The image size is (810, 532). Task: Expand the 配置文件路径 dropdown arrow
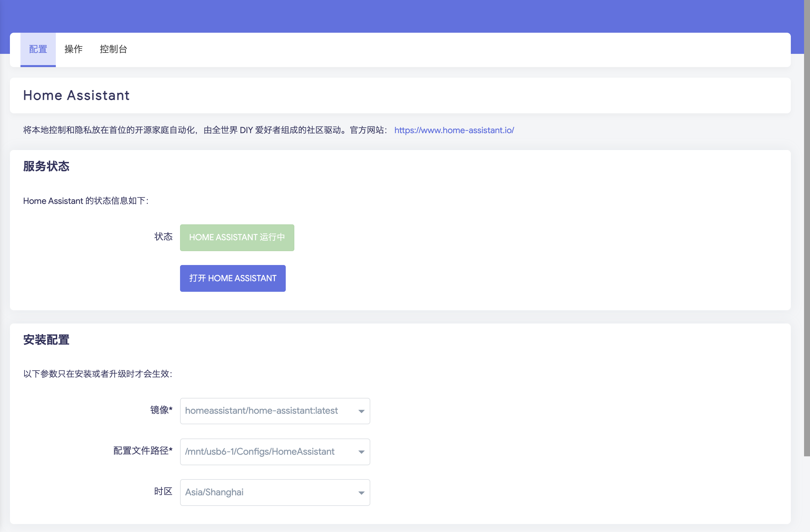(x=361, y=452)
